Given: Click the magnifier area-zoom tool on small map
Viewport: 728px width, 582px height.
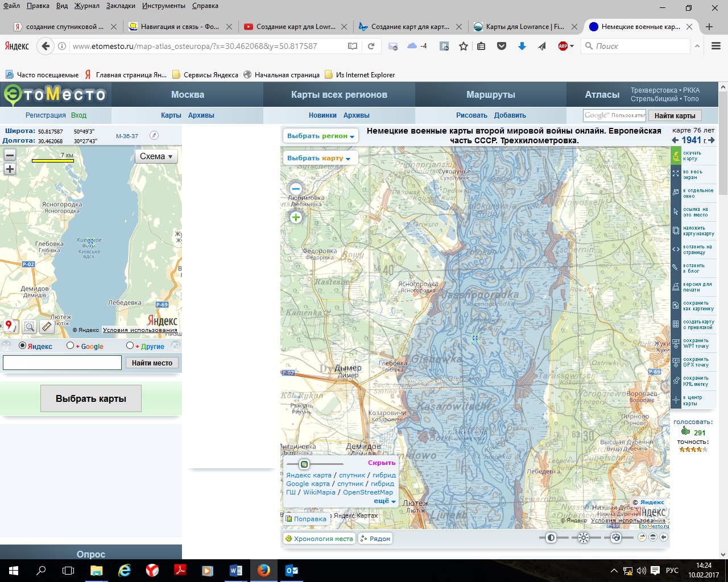Looking at the screenshot, I should point(29,326).
